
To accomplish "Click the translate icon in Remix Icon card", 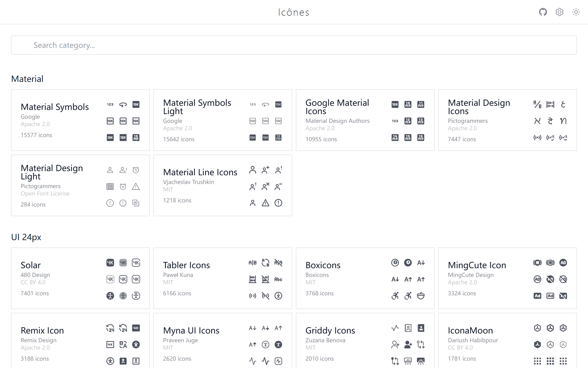I will point(123,344).
